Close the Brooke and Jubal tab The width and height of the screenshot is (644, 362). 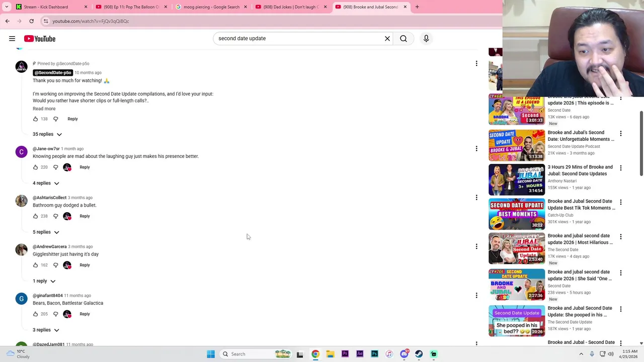pyautogui.click(x=405, y=7)
